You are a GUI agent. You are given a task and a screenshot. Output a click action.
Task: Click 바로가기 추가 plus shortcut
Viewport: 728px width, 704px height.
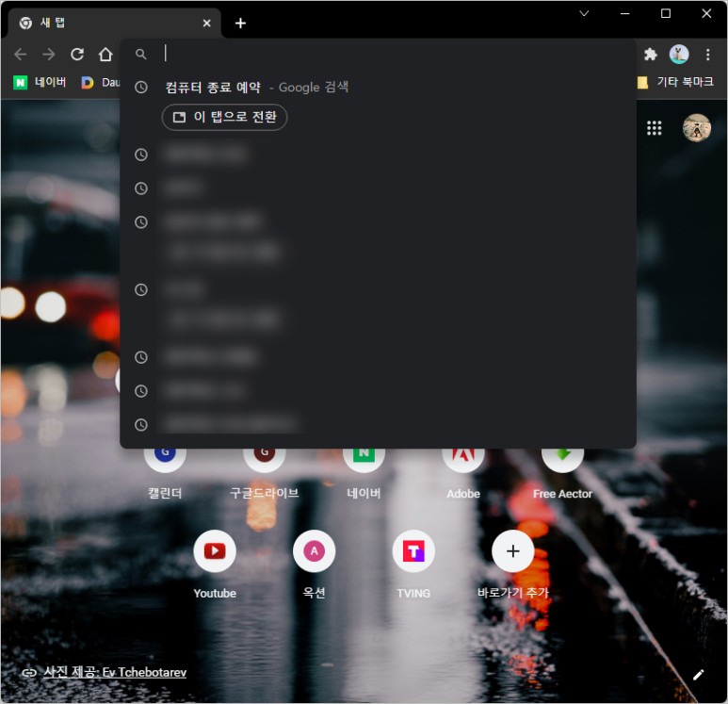click(x=512, y=563)
